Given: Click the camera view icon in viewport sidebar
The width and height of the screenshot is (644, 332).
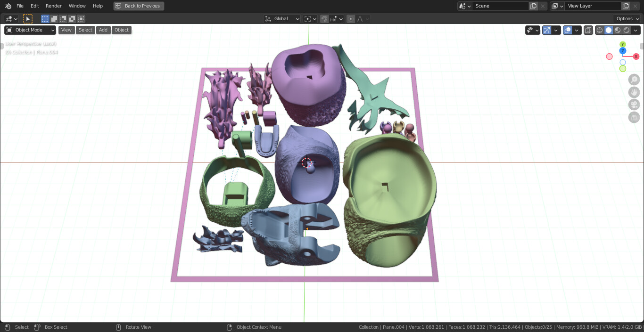Looking at the screenshot, I should 634,105.
